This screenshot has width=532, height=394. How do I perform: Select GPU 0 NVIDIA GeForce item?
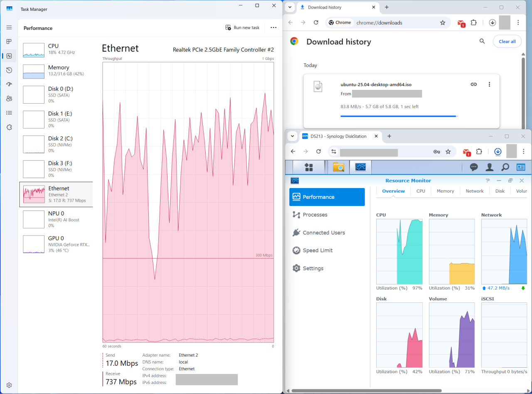coord(56,244)
